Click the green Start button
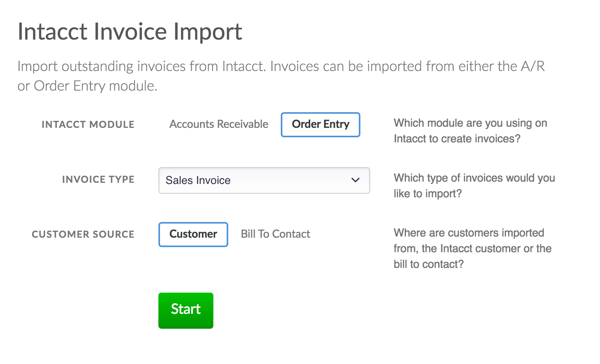600x364 pixels. click(186, 310)
